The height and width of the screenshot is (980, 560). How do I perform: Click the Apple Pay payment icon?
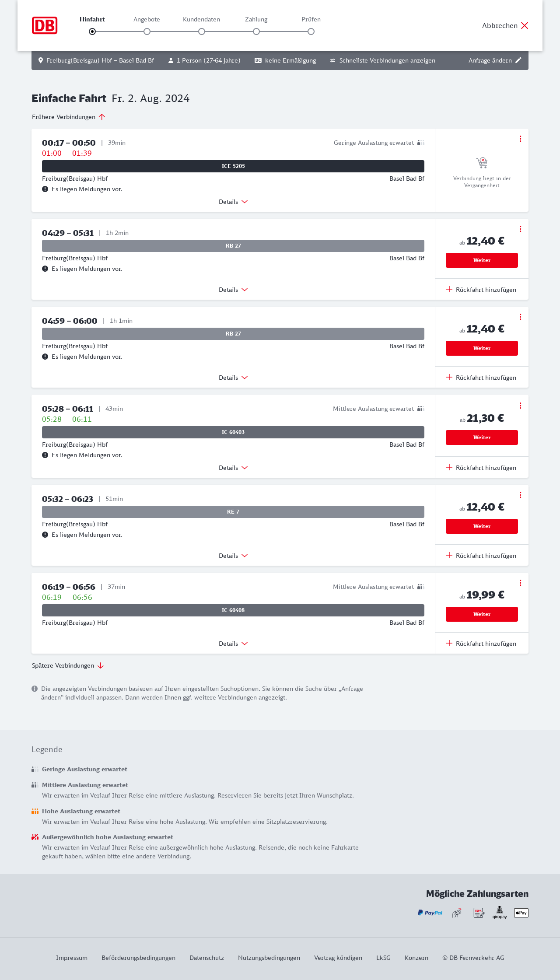[521, 913]
